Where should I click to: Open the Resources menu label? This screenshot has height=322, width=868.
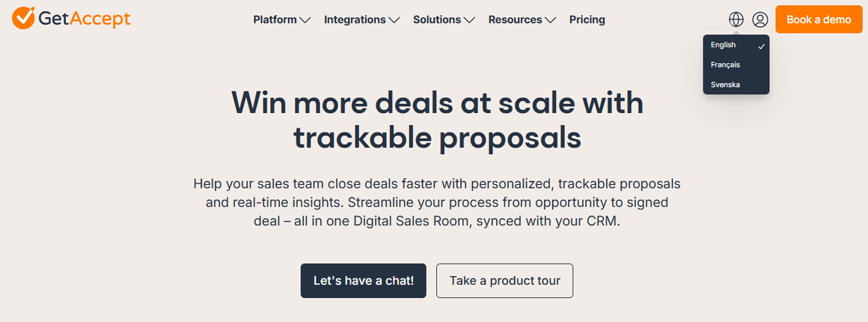(516, 19)
